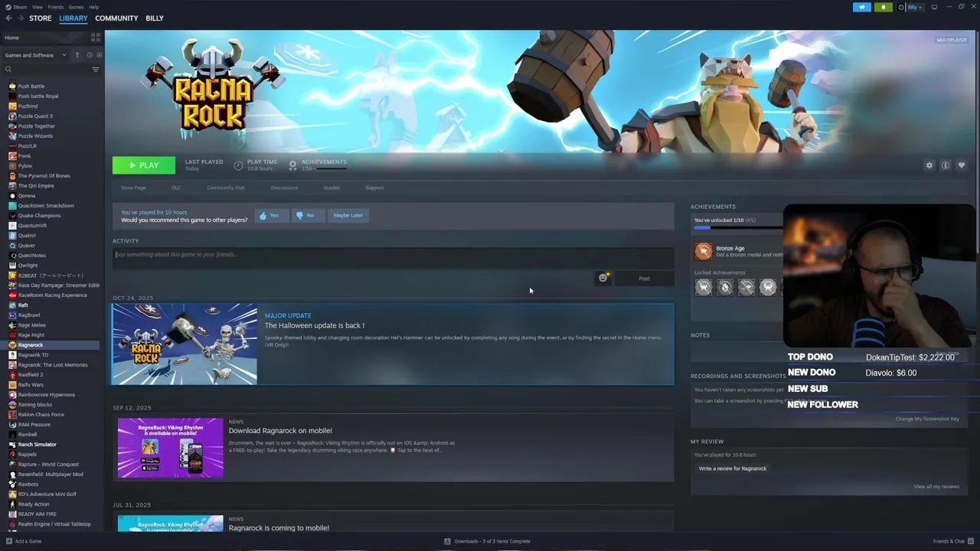
Task: Click the Downloads icon in the bottom bar
Action: [448, 541]
